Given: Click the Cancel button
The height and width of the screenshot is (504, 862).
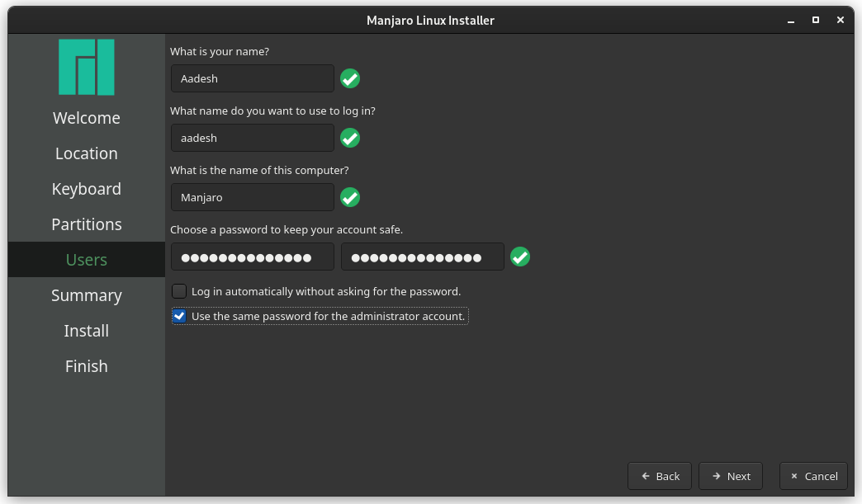Looking at the screenshot, I should coord(813,476).
